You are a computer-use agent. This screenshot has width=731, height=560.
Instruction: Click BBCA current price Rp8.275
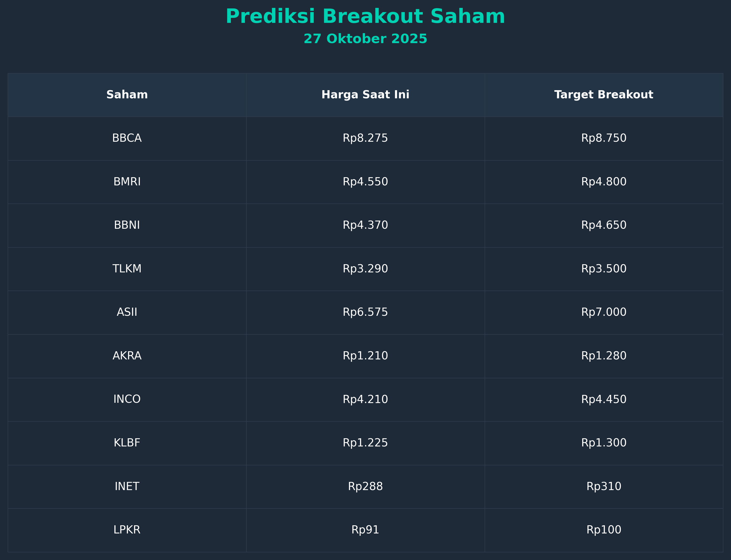pyautogui.click(x=365, y=138)
